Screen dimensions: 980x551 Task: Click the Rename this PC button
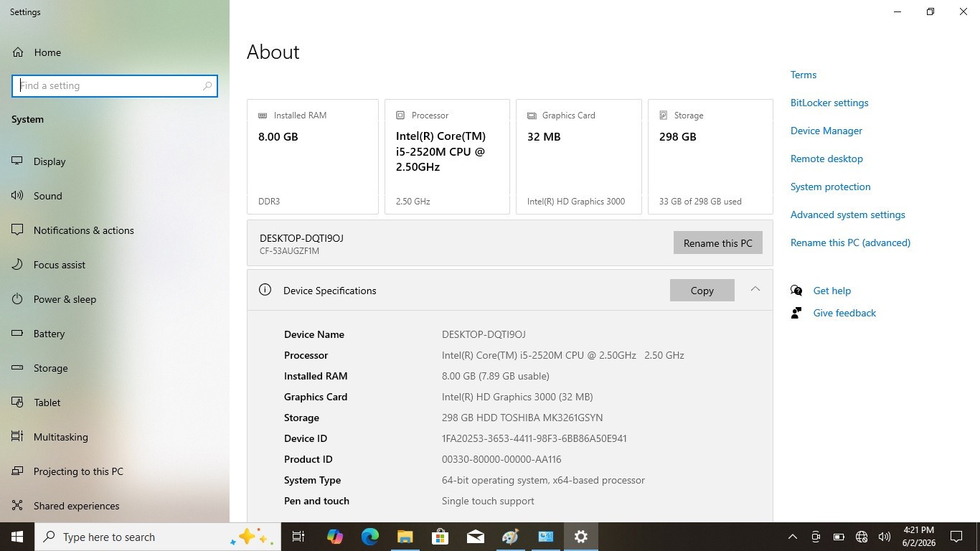pyautogui.click(x=717, y=243)
